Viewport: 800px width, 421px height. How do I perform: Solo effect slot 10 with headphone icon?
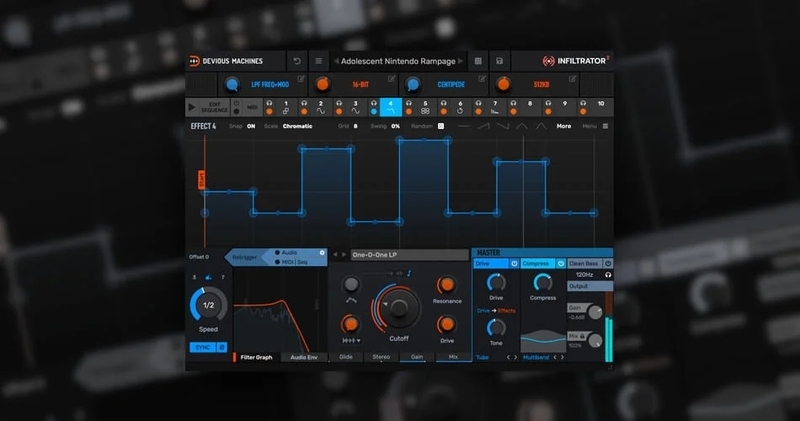coord(583,103)
